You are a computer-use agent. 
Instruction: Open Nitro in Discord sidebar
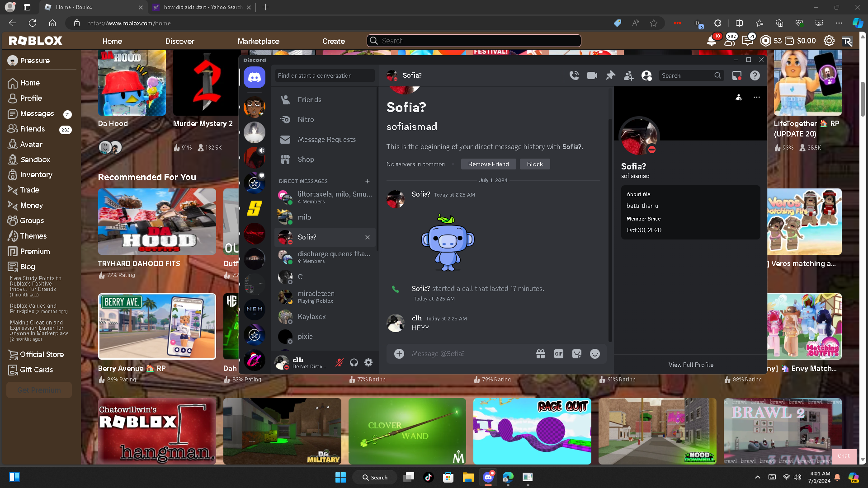pyautogui.click(x=325, y=120)
